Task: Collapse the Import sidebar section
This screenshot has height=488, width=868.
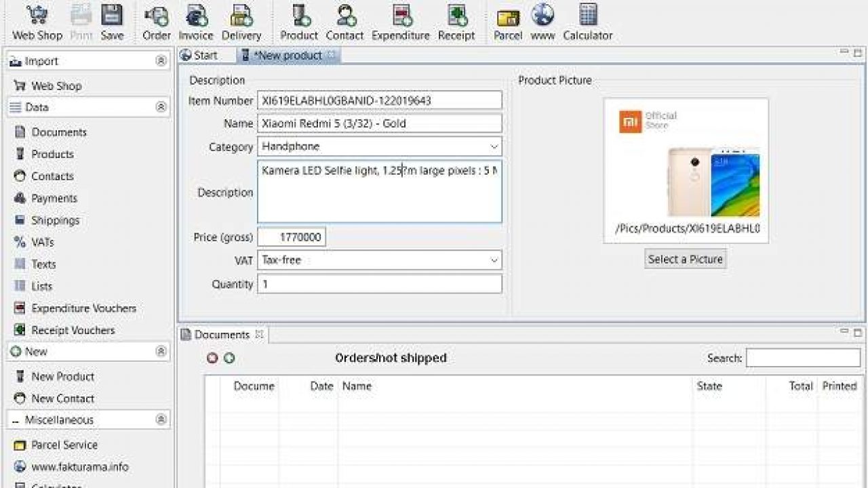Action: point(161,61)
